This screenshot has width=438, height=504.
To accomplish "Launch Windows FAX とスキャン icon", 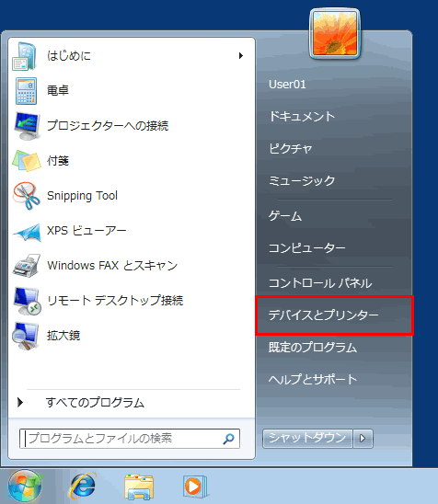I will pos(27,266).
